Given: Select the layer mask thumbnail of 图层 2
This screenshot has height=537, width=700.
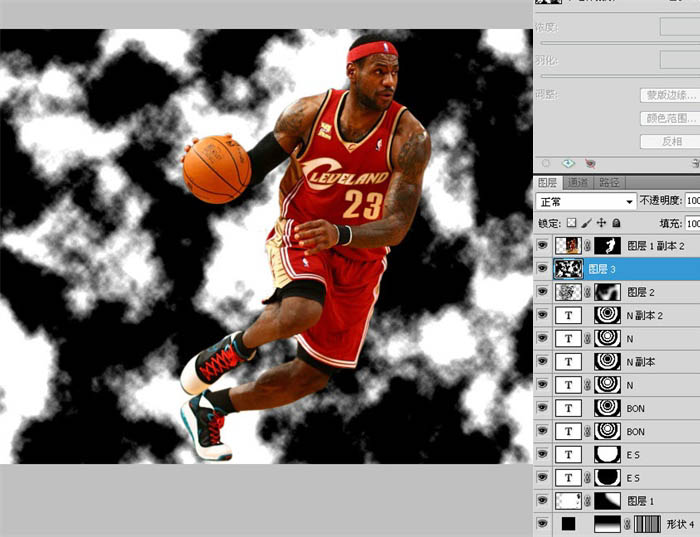Looking at the screenshot, I should [608, 292].
